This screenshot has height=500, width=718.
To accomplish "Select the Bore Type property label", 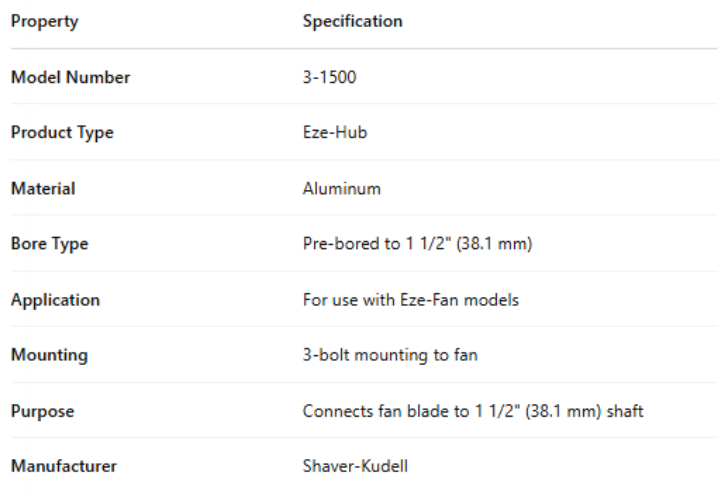I will (x=49, y=244).
